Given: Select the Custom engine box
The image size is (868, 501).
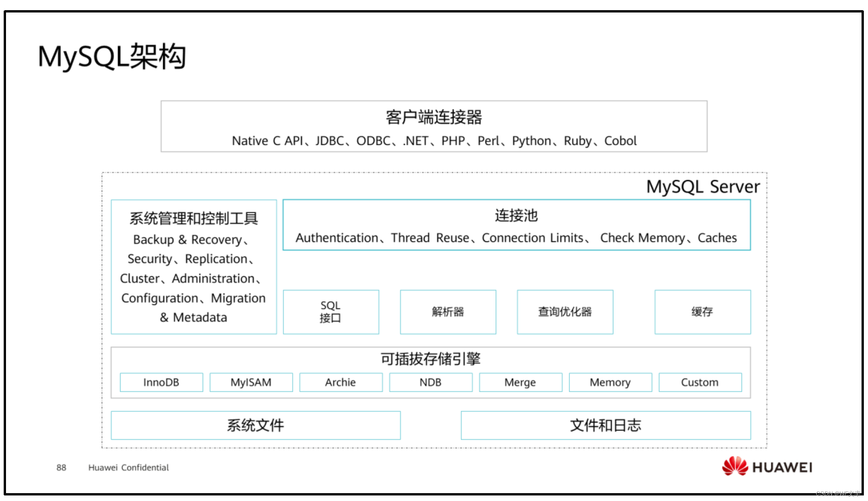Looking at the screenshot, I should pyautogui.click(x=700, y=382).
